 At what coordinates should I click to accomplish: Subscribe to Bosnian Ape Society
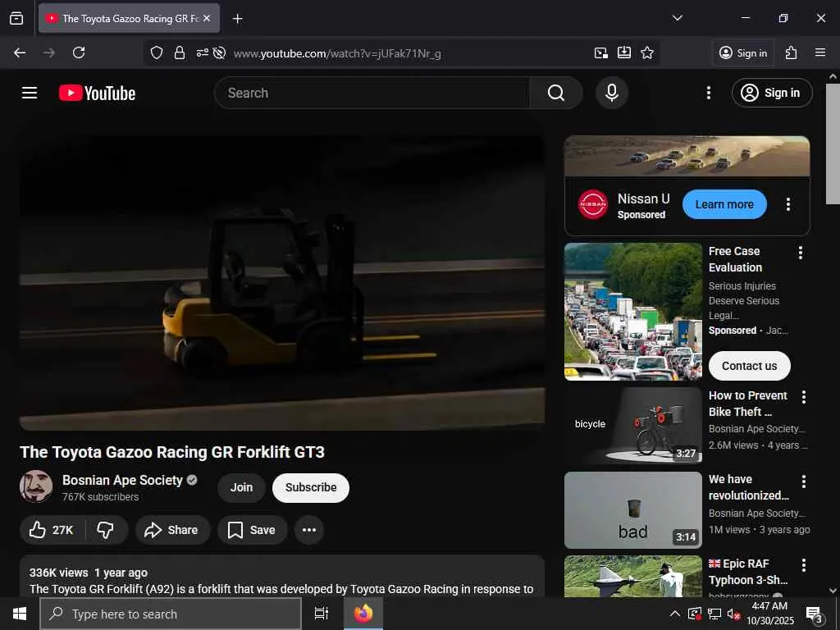(311, 487)
